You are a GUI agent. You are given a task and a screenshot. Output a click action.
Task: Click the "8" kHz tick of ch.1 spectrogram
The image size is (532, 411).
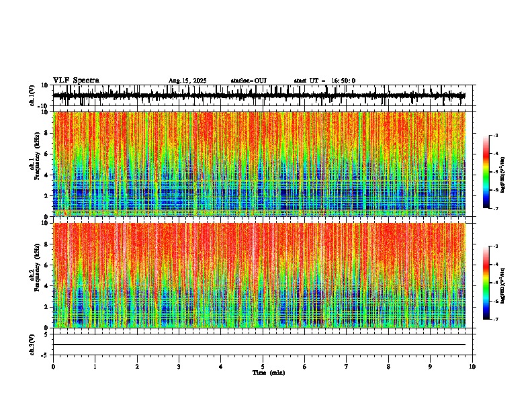pyautogui.click(x=46, y=133)
